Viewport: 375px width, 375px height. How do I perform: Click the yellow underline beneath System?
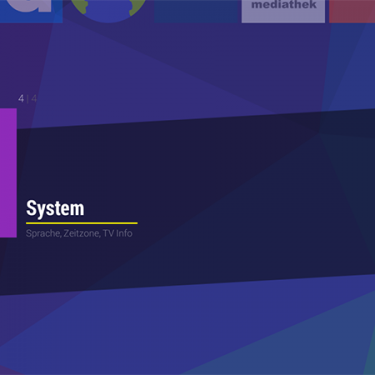pos(82,223)
